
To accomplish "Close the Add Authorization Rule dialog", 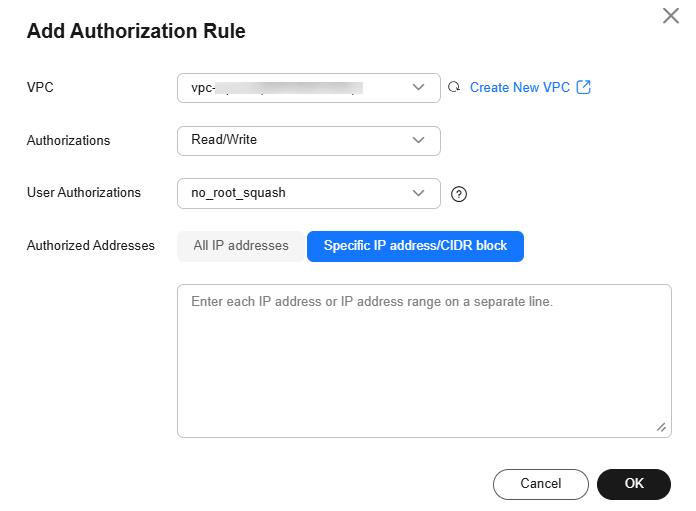I will point(671,16).
